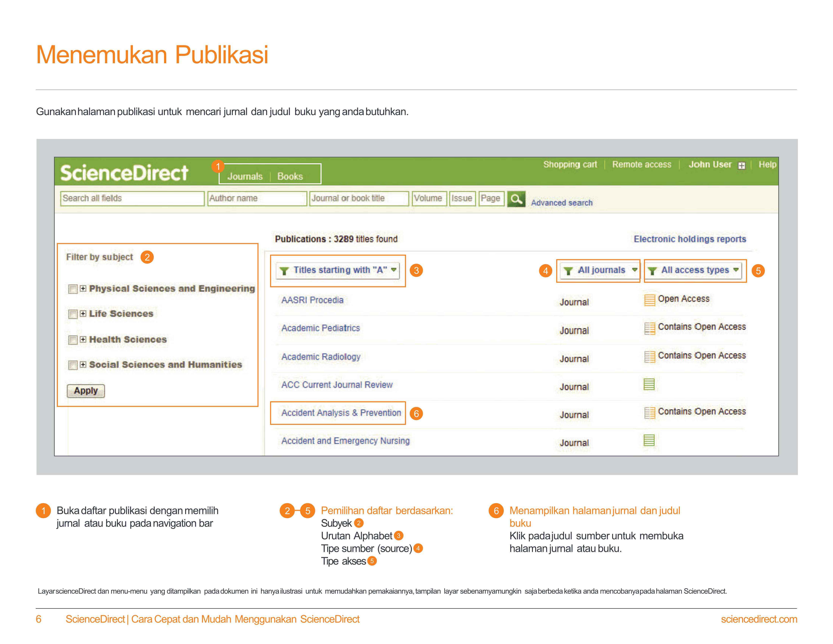Enable the Health Sciences checkbox
This screenshot has height=644, width=833.
(73, 340)
